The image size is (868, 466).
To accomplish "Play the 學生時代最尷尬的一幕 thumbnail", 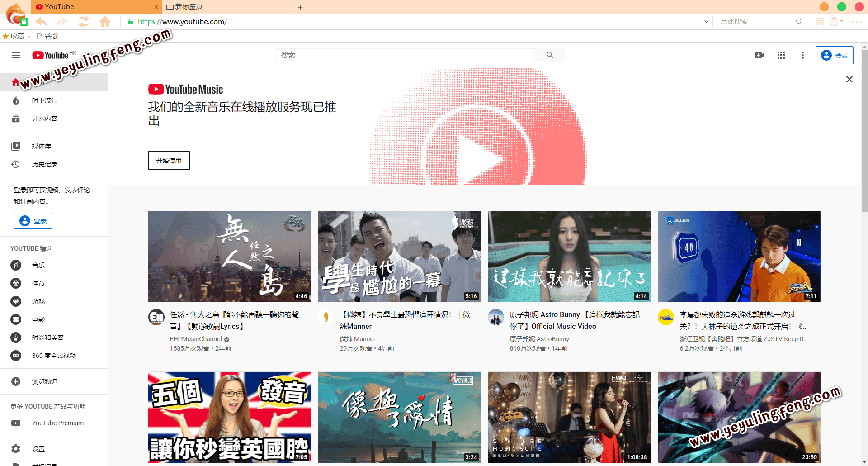I will 399,257.
